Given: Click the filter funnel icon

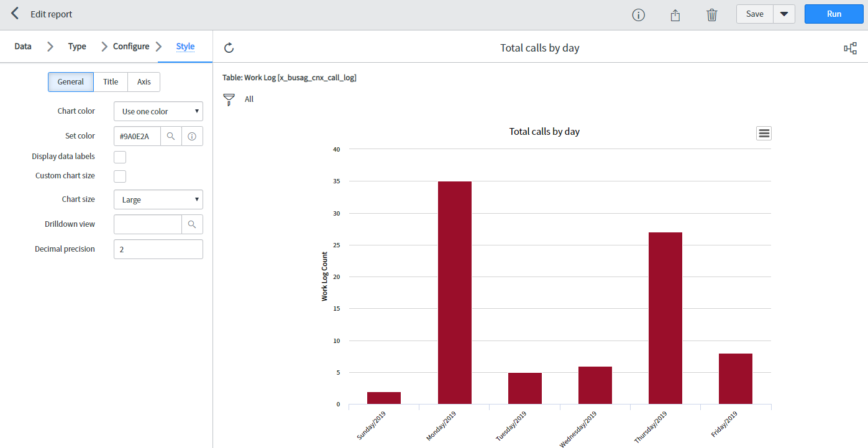Looking at the screenshot, I should (229, 99).
